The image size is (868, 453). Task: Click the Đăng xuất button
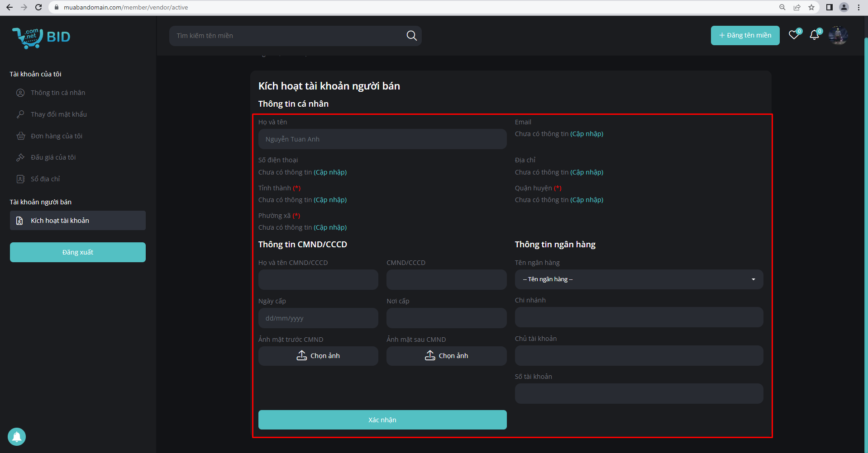pyautogui.click(x=78, y=252)
